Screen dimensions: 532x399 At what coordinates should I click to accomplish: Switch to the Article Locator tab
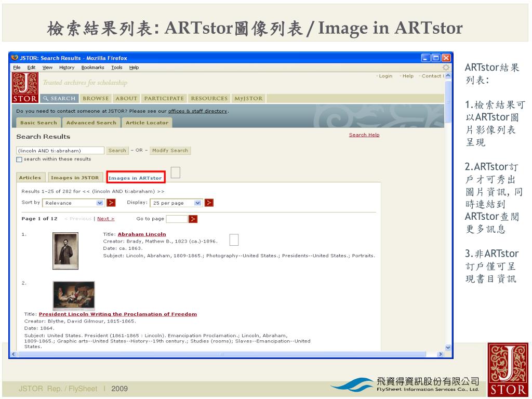[x=147, y=123]
